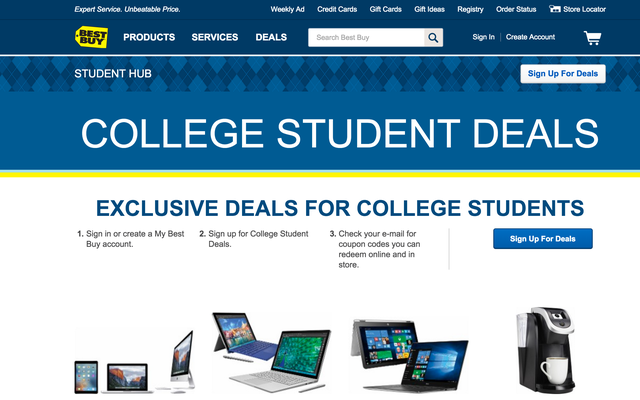Open the Gift Cards link

(386, 9)
